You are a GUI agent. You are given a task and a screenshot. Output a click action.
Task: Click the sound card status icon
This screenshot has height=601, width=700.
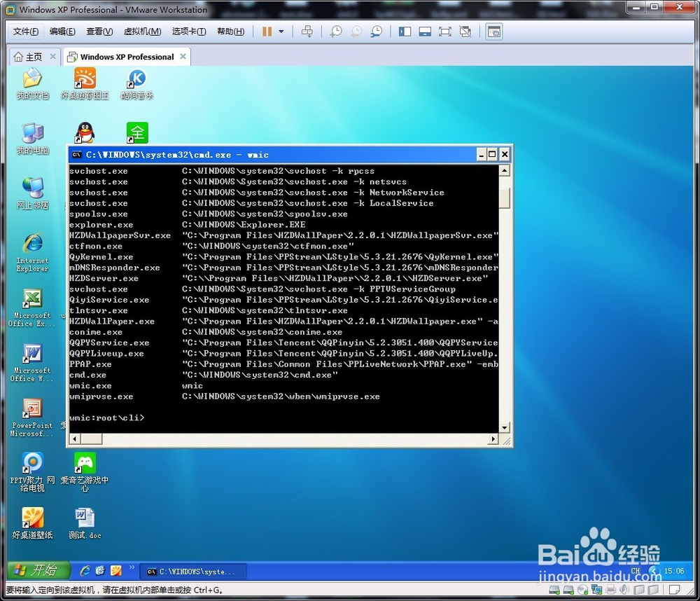(x=624, y=590)
